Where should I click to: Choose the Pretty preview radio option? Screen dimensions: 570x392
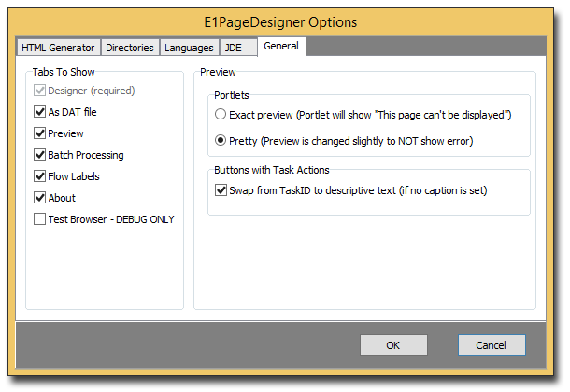pyautogui.click(x=221, y=140)
